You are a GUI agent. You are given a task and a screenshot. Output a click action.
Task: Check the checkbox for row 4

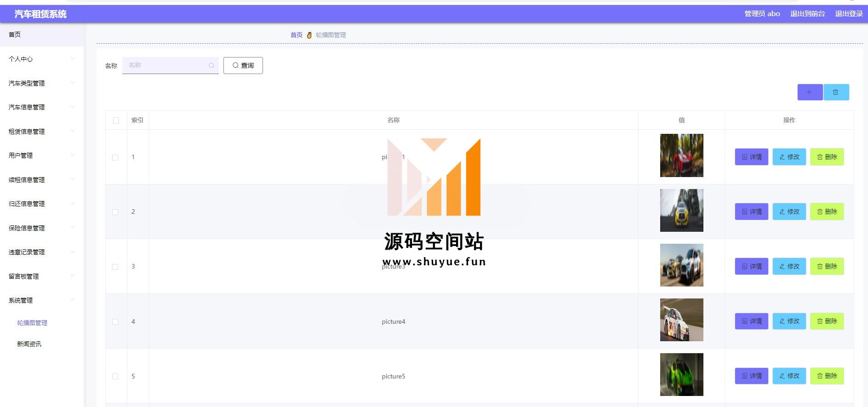point(115,321)
